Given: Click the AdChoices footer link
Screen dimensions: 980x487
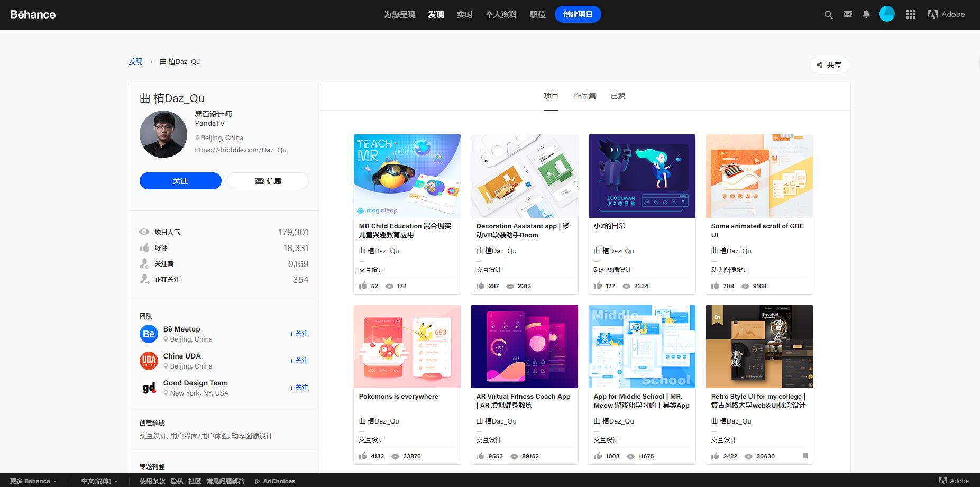Looking at the screenshot, I should pos(275,481).
